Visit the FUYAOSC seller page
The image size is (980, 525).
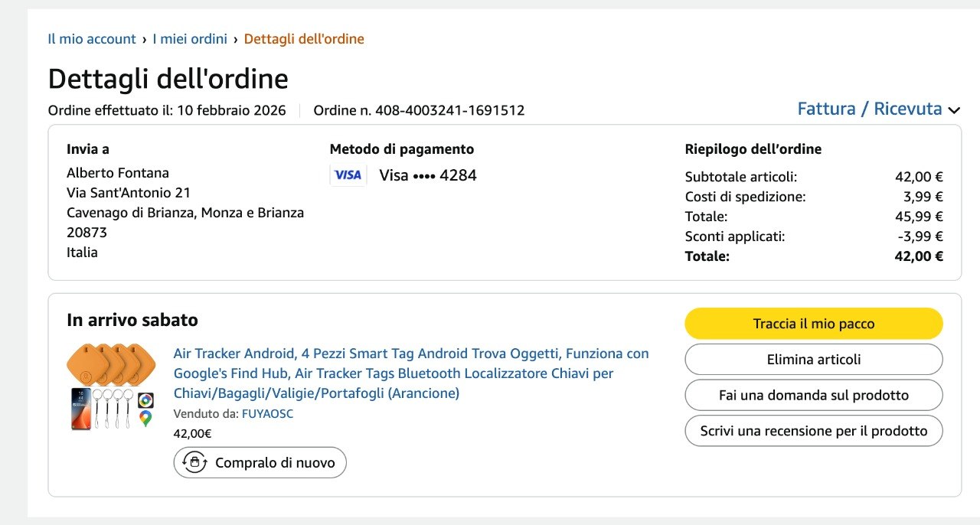click(x=267, y=414)
